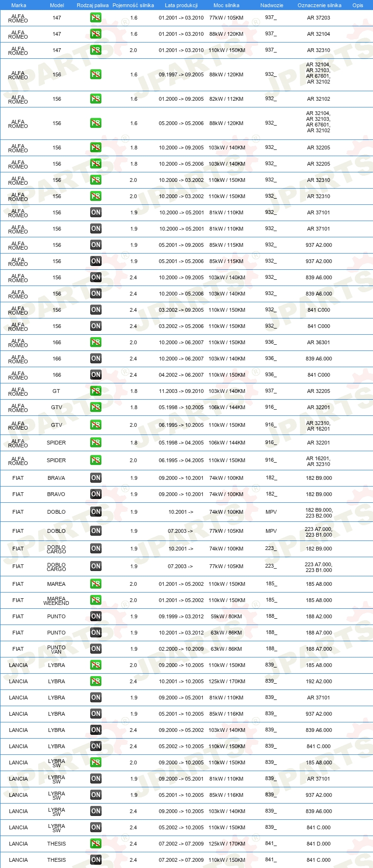Select engine code AR 36301

(319, 342)
